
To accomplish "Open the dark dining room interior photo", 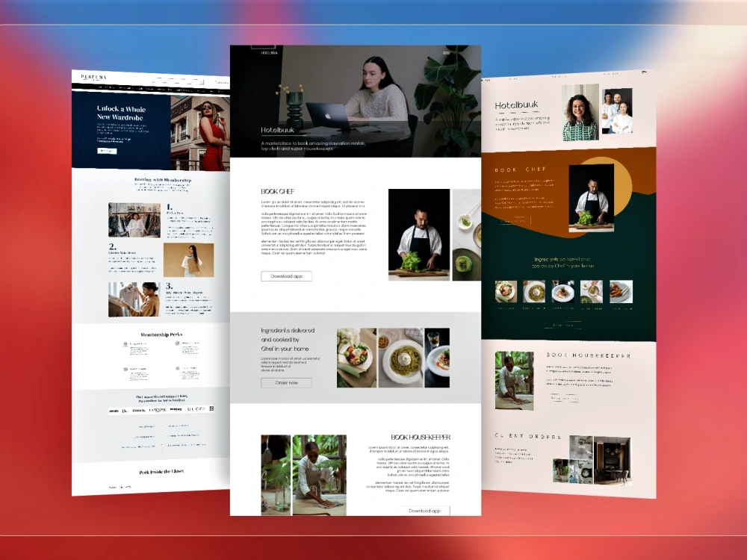I will [x=613, y=461].
